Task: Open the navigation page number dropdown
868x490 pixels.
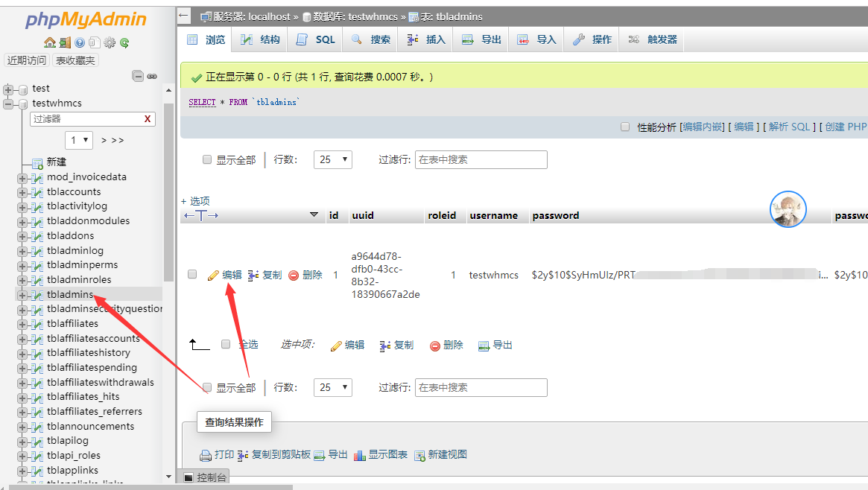Action: [x=79, y=141]
